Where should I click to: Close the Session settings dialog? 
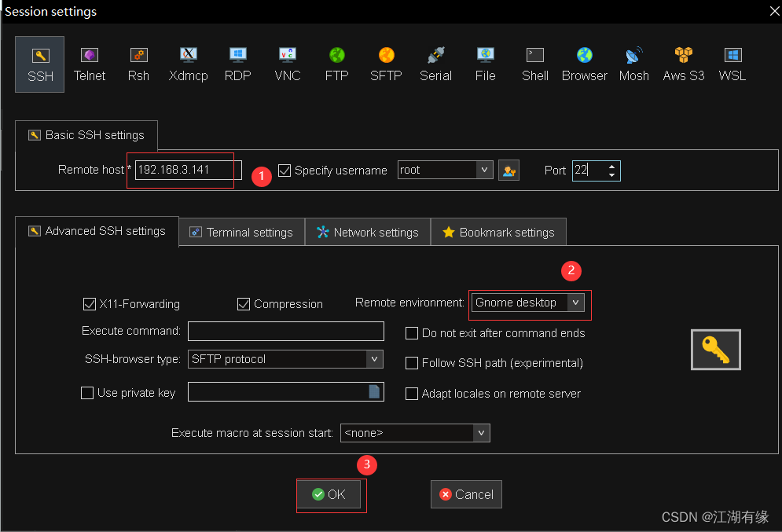[x=773, y=11]
